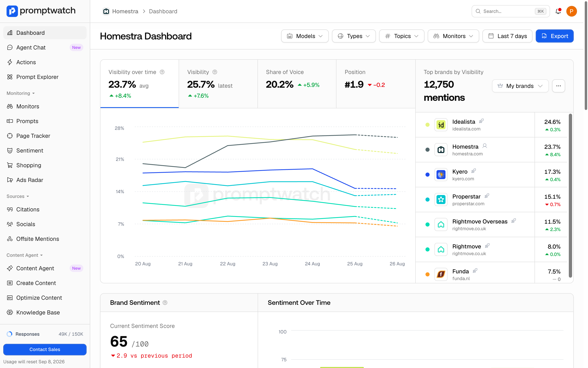
Task: Open the Knowledge Base page
Action: click(45, 312)
